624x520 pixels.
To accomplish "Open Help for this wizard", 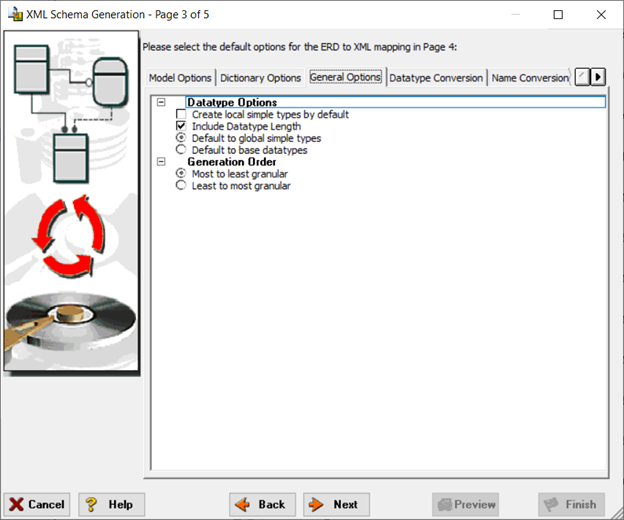I will 111,504.
